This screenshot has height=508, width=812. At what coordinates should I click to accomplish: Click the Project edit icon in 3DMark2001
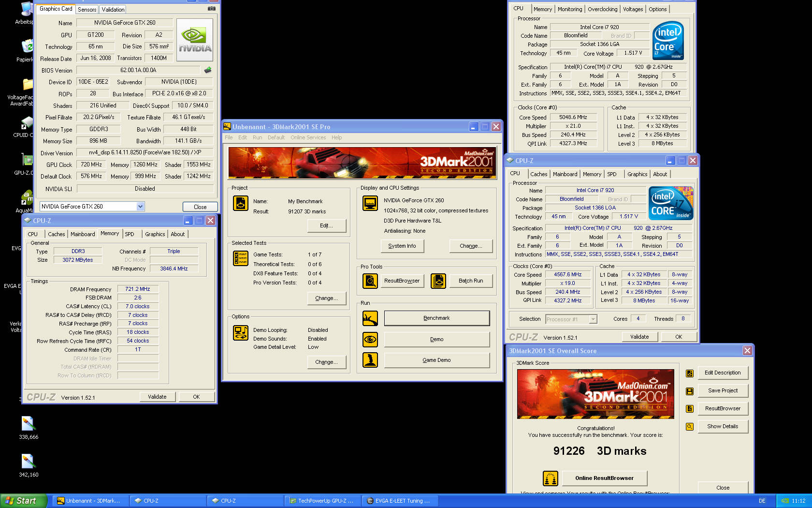point(240,203)
